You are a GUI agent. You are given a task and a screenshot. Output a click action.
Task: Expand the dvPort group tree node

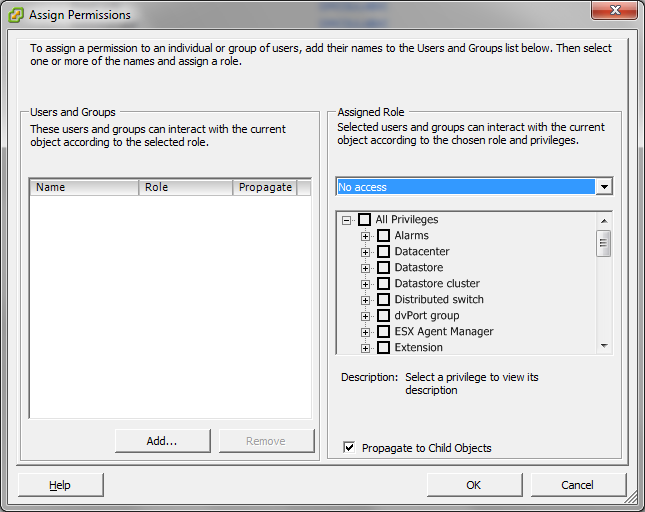click(365, 317)
